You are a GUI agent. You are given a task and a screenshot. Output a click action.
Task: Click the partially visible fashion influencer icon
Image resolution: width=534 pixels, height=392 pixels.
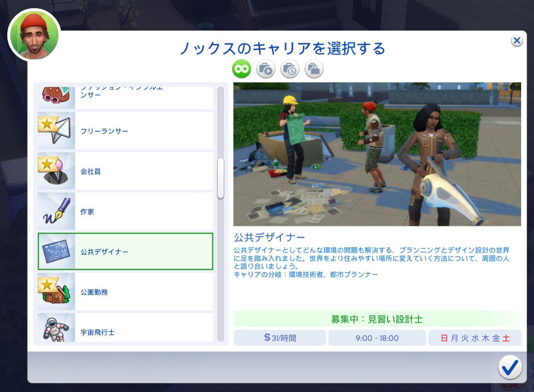coord(56,98)
